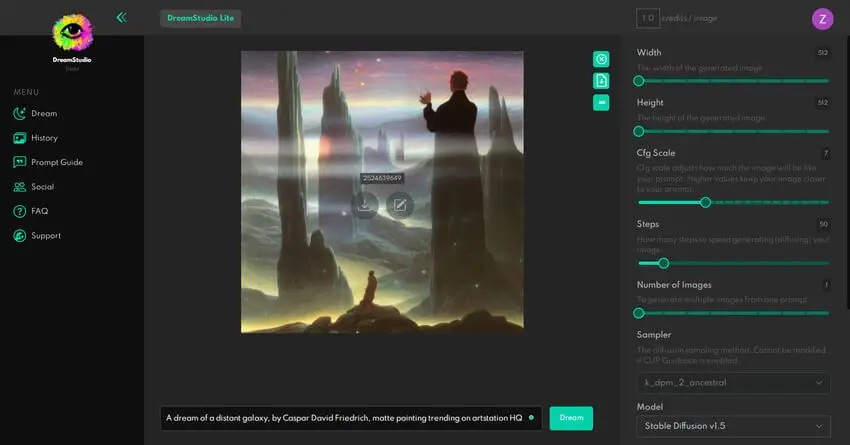Click the Cfg Scale slider handle
The height and width of the screenshot is (445, 850).
[x=705, y=202]
